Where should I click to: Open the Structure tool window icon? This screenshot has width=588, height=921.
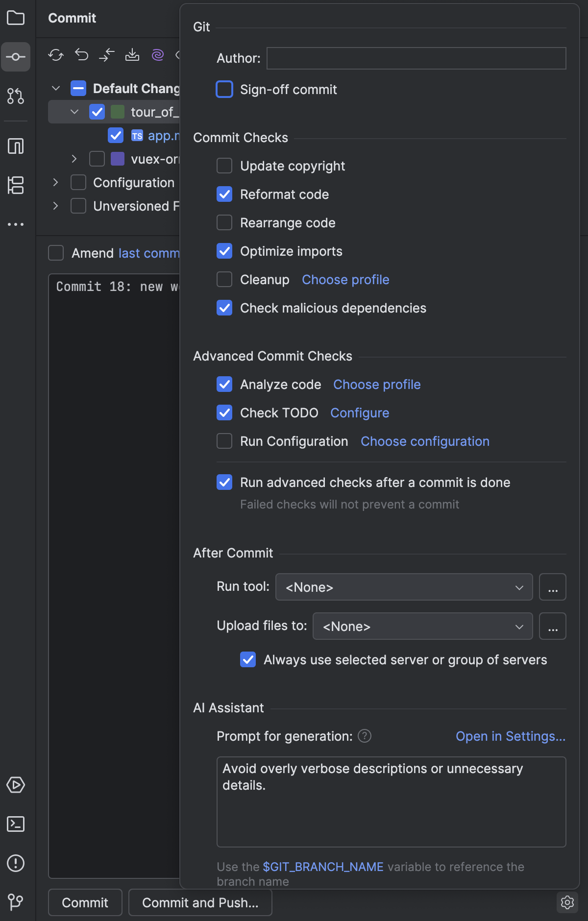coord(16,185)
